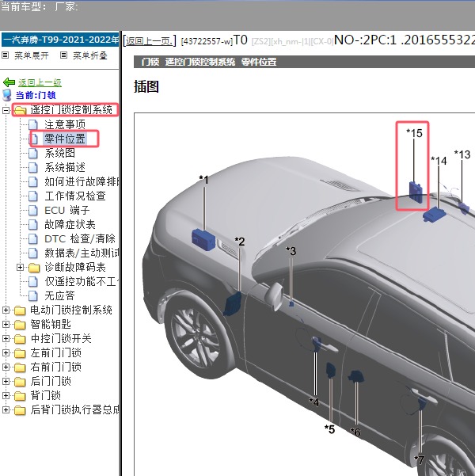
Task: Click the 返回上一页 link
Action: point(150,40)
